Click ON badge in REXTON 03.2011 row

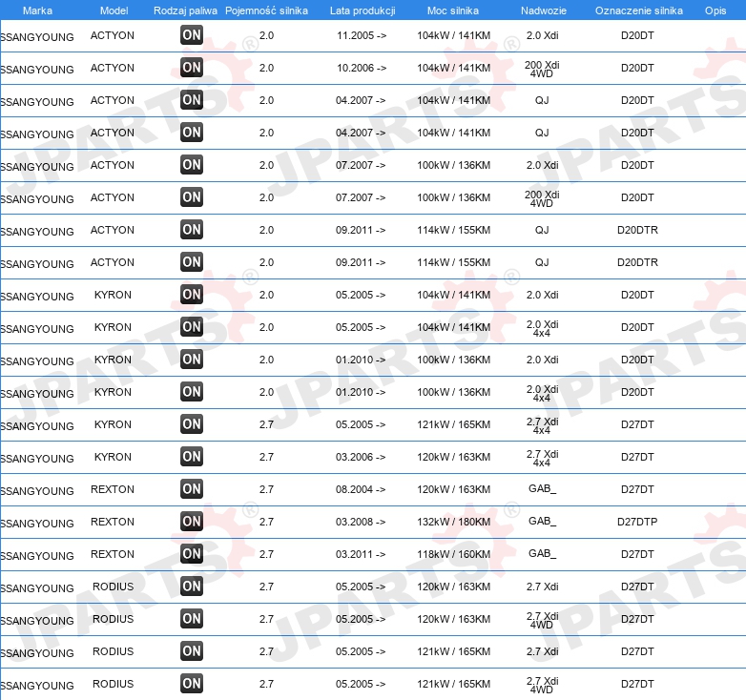pos(192,554)
